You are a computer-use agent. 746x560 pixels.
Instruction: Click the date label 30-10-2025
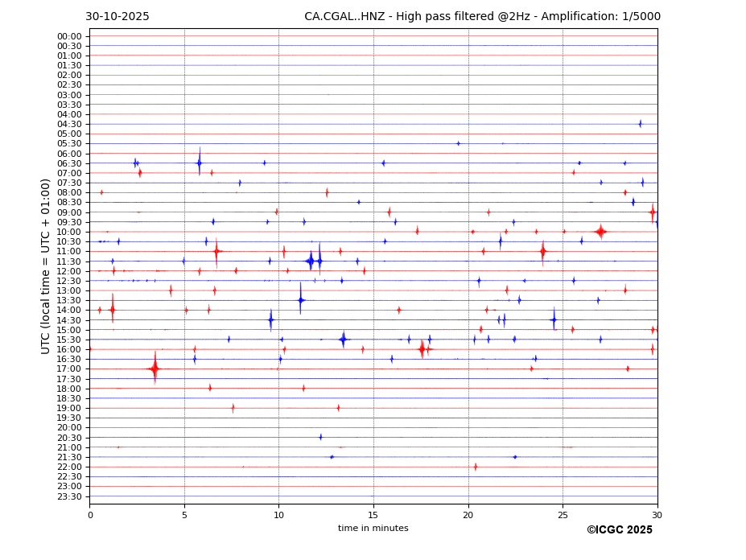pyautogui.click(x=117, y=16)
